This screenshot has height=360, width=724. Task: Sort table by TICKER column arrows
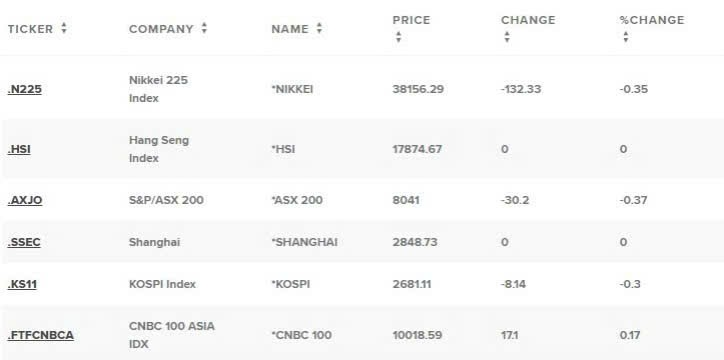click(64, 29)
